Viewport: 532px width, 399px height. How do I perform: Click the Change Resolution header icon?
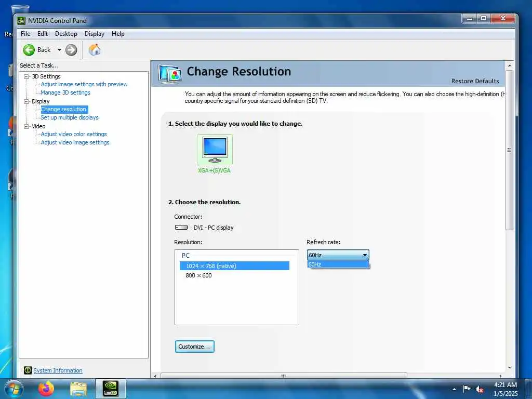coord(170,74)
